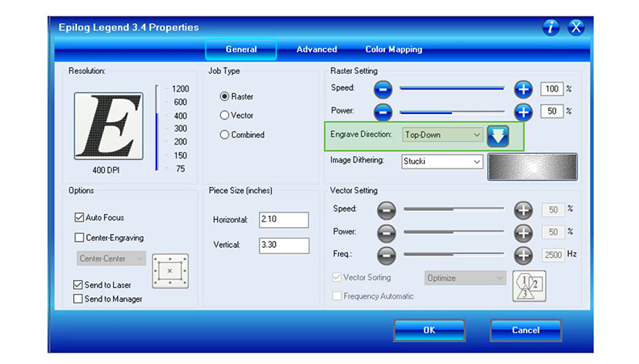Viewport: 639px width, 364px height.
Task: Click the raster Power slider track
Action: (452, 112)
